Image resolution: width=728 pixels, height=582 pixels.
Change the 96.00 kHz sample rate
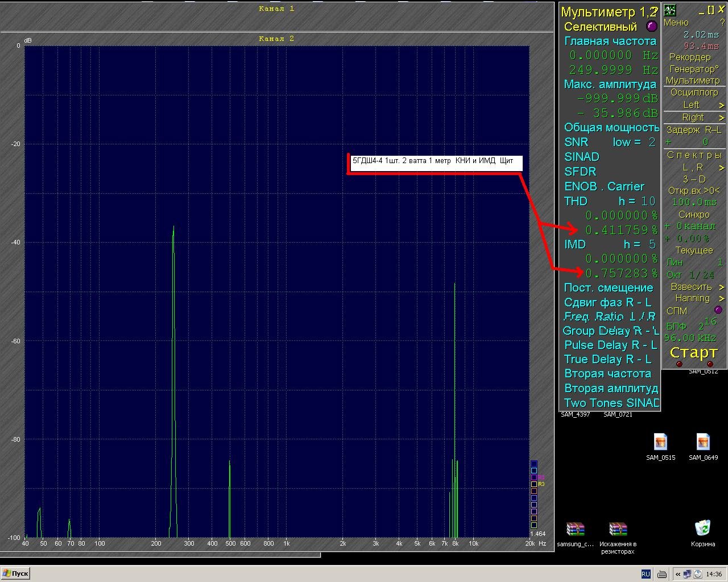click(690, 338)
